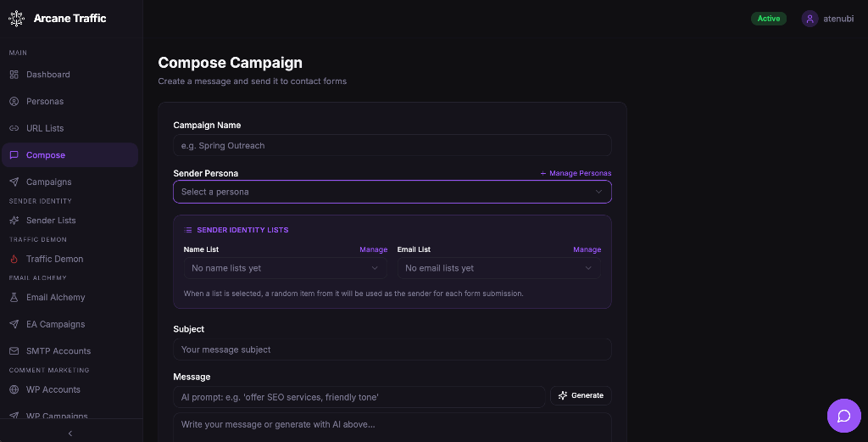Click the Name List label

pyautogui.click(x=201, y=249)
